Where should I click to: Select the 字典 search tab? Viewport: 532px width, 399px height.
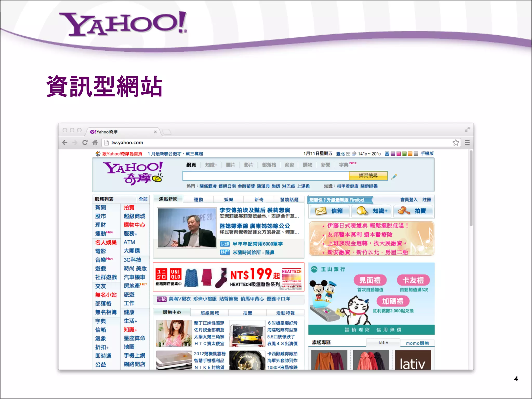pos(343,165)
